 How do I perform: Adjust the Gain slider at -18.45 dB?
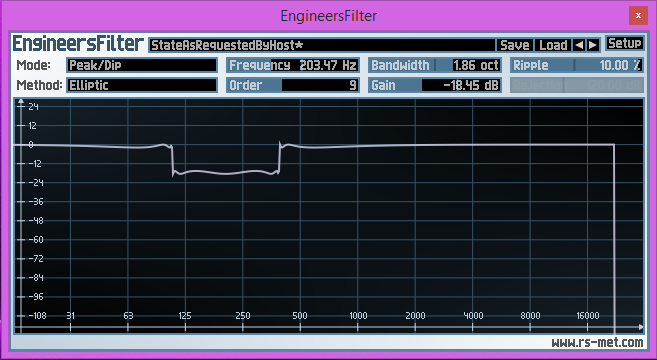[x=435, y=85]
